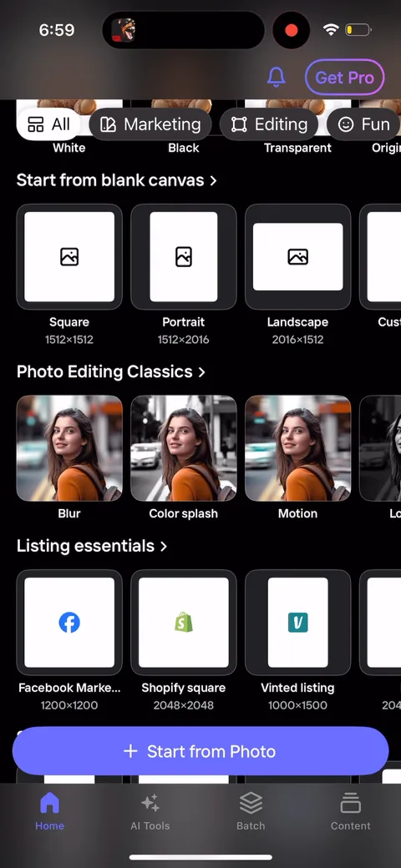The height and width of the screenshot is (868, 401).
Task: Tap the app icon in Dynamic Island
Action: click(123, 30)
